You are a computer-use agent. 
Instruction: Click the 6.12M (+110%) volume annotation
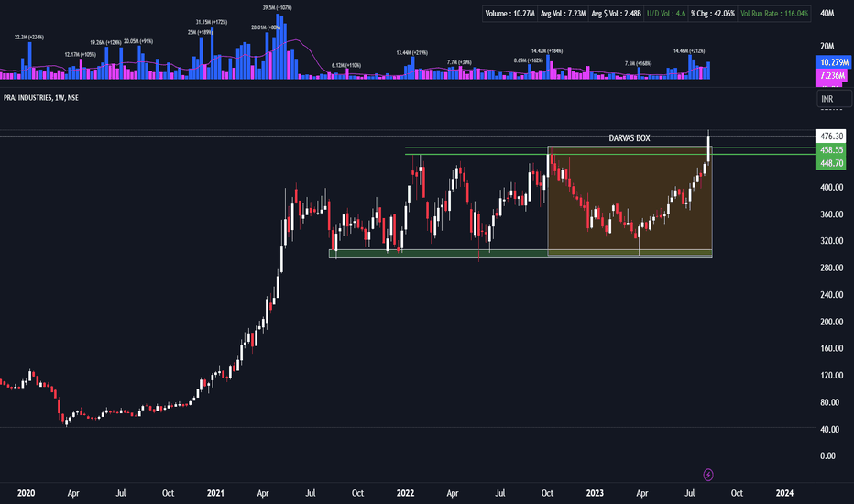click(346, 65)
